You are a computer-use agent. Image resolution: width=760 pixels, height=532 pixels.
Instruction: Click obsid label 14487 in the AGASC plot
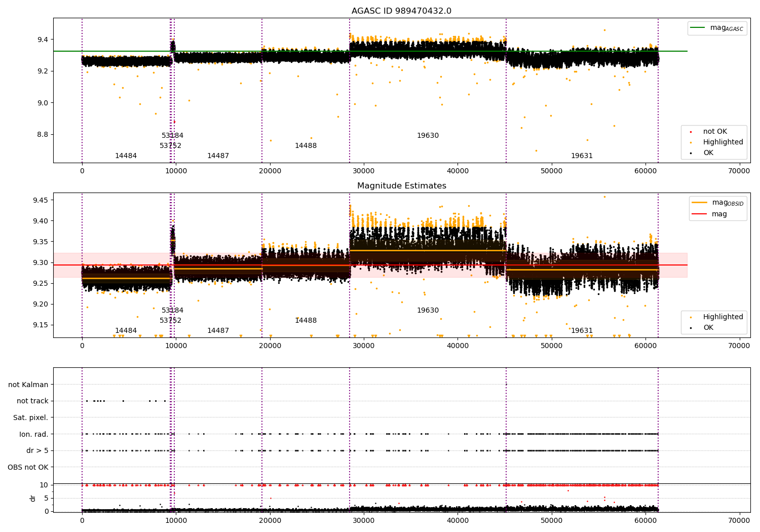[218, 156]
